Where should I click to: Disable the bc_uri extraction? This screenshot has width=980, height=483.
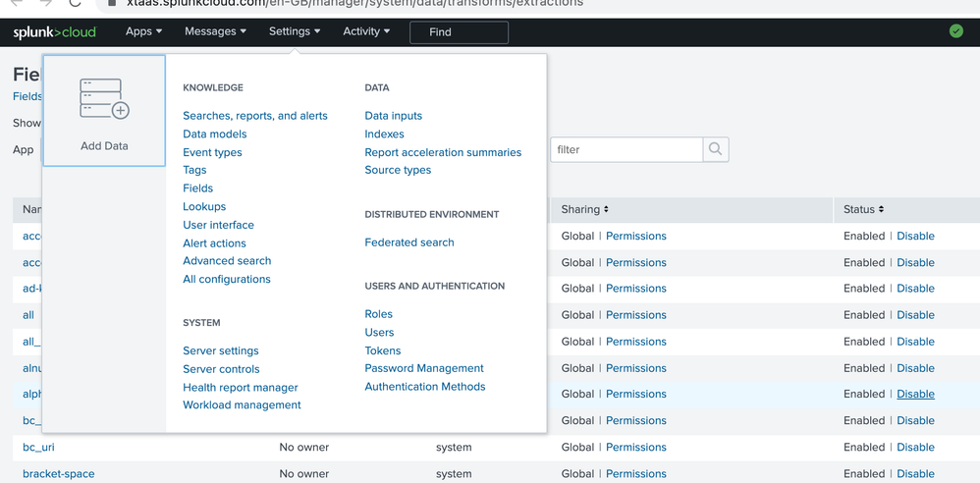(x=915, y=448)
